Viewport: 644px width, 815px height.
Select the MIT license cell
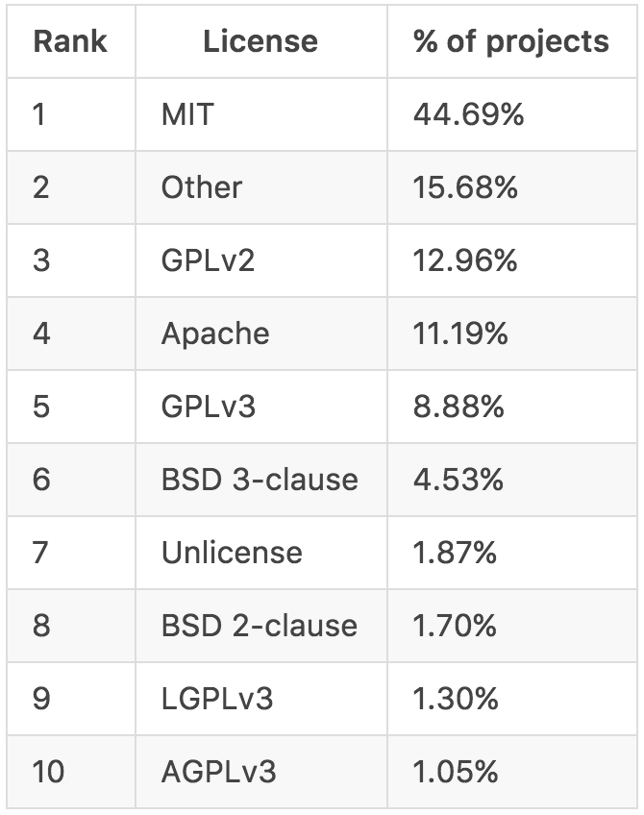click(x=187, y=114)
